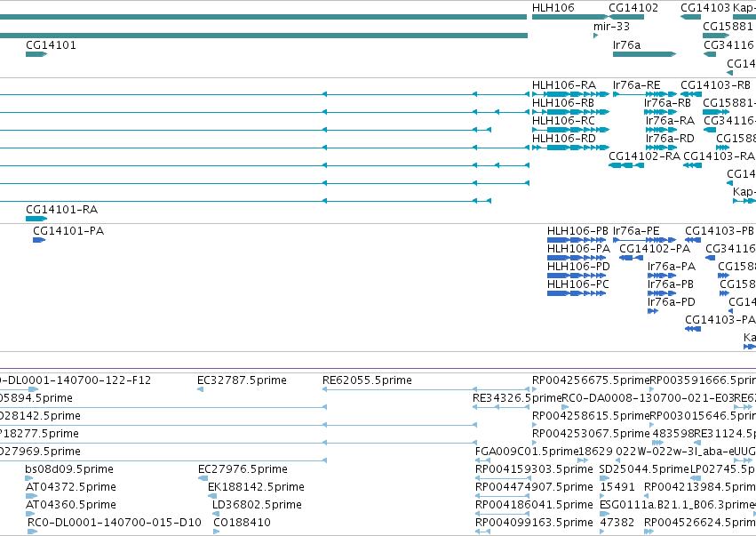The height and width of the screenshot is (536, 756).
Task: Select the Ir76a-RD transcript label
Action: 670,139
